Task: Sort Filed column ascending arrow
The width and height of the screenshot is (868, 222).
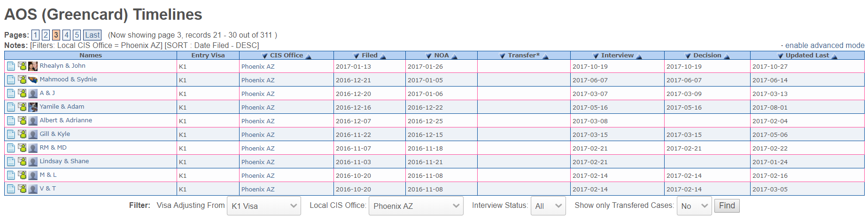Action: click(x=383, y=56)
